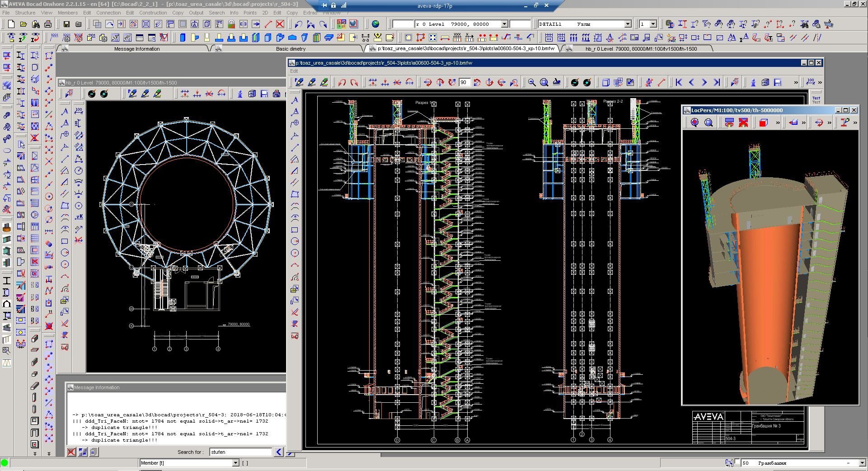868x471 pixels.
Task: Toggle the checkbox beside '50 Гранбашня'
Action: click(x=737, y=462)
